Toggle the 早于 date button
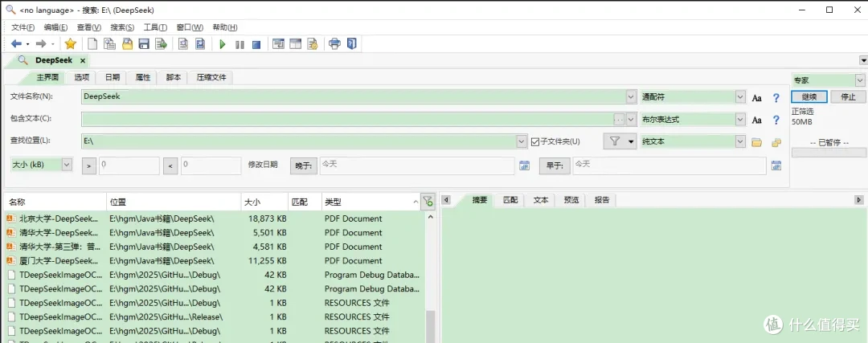This screenshot has width=868, height=343. point(555,165)
